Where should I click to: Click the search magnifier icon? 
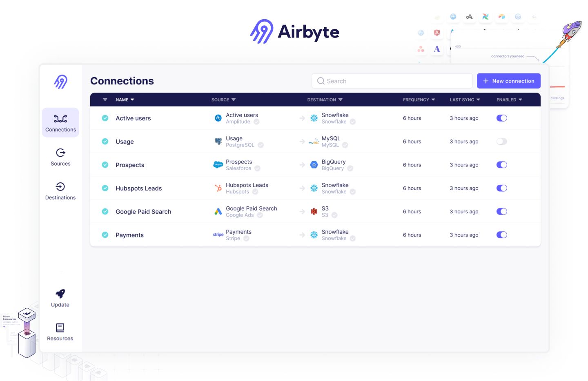321,81
